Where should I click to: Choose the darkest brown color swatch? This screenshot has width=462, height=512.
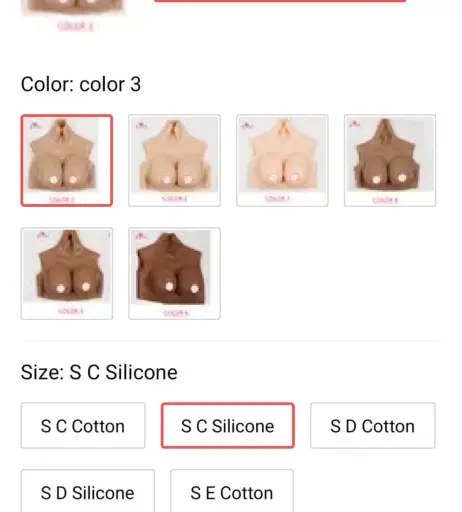pyautogui.click(x=174, y=273)
